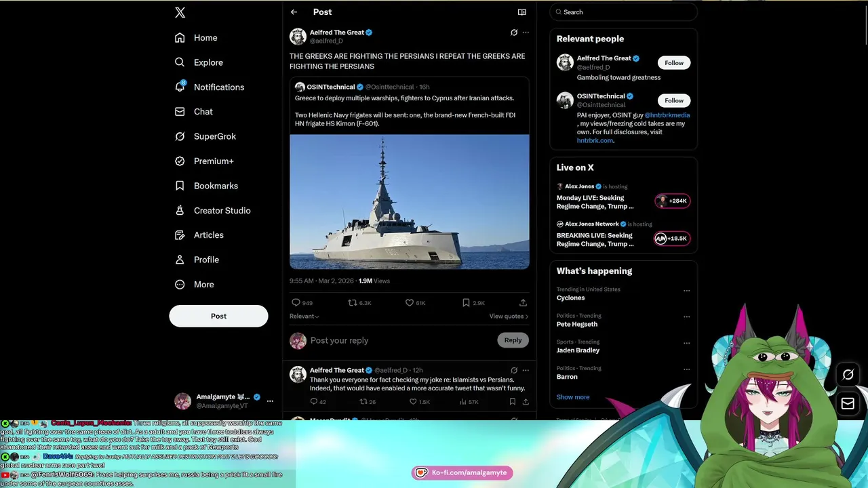This screenshot has width=868, height=488.
Task: Click the Grok icon on the main Aelfred post
Action: pos(514,33)
